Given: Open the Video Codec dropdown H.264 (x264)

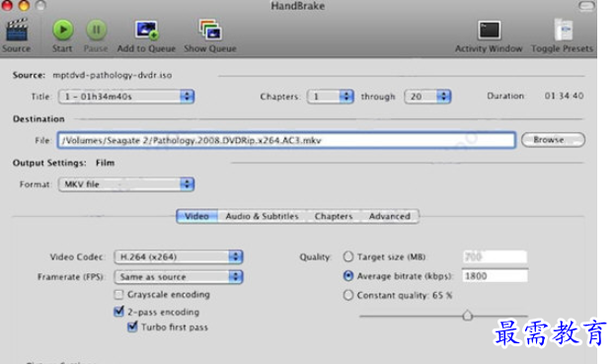Looking at the screenshot, I should (179, 256).
